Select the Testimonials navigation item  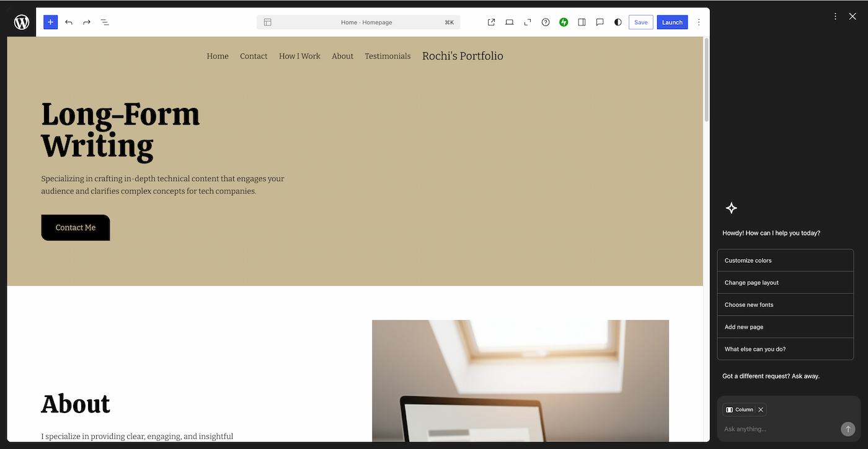click(387, 56)
